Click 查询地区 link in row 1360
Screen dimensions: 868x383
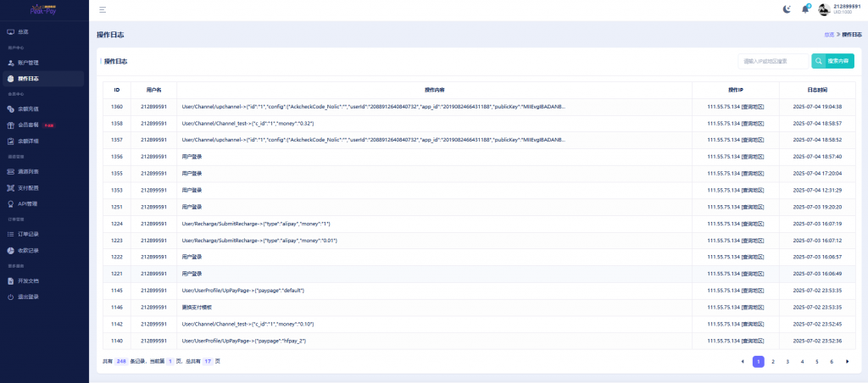[x=753, y=107]
